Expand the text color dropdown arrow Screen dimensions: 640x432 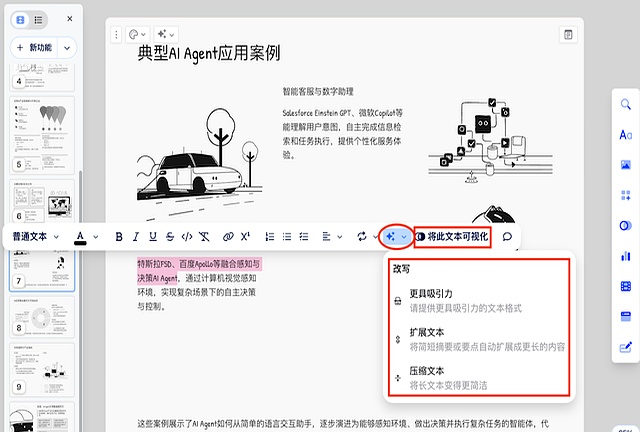96,237
